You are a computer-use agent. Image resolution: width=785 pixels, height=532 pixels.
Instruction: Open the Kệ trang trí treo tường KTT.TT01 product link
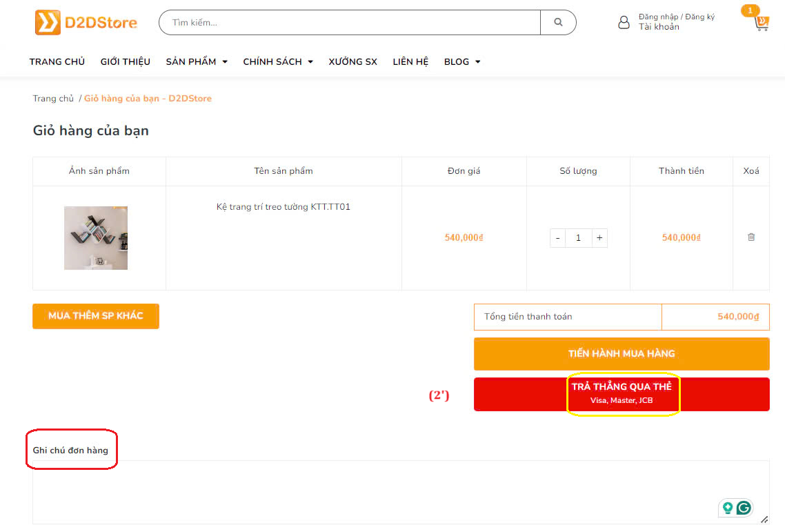click(x=284, y=206)
